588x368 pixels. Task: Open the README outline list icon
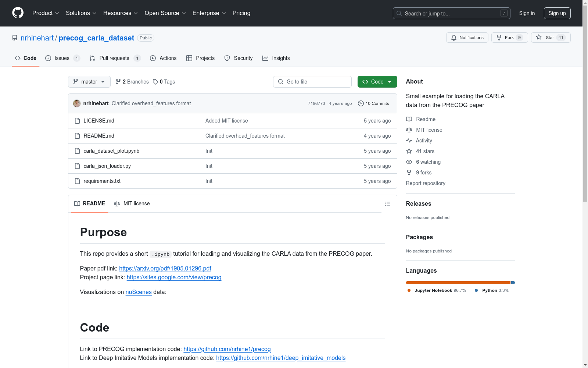[388, 204]
